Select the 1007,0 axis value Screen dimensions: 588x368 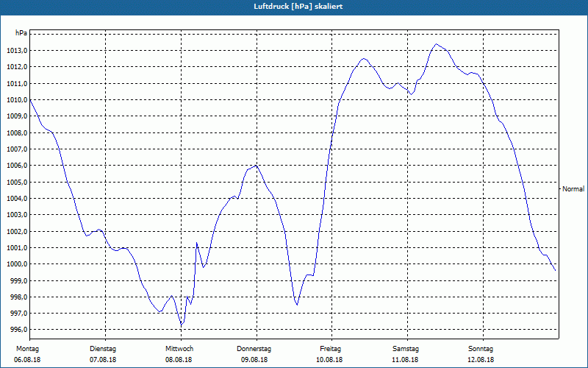coord(17,149)
